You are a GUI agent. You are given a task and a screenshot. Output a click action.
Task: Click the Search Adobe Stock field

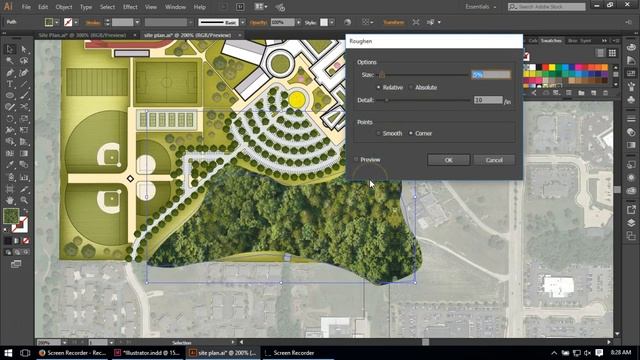[547, 7]
